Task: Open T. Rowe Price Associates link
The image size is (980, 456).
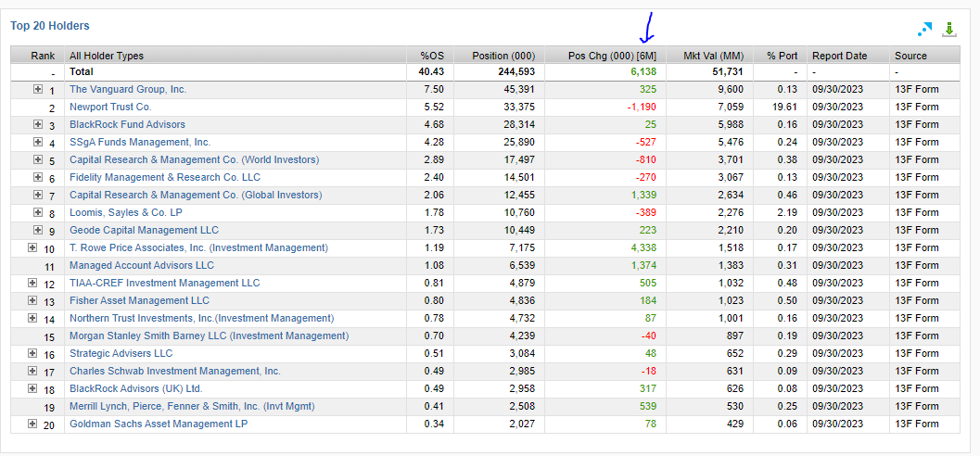Action: point(198,247)
